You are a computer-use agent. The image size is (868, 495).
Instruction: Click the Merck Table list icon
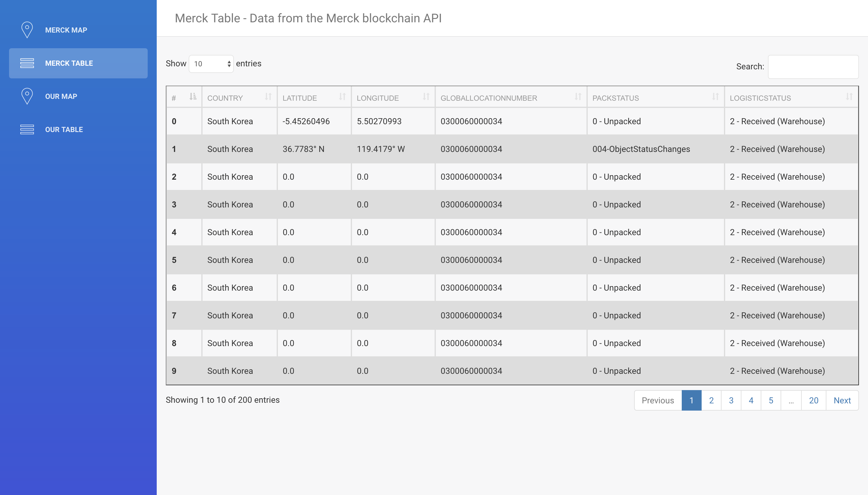click(x=27, y=63)
